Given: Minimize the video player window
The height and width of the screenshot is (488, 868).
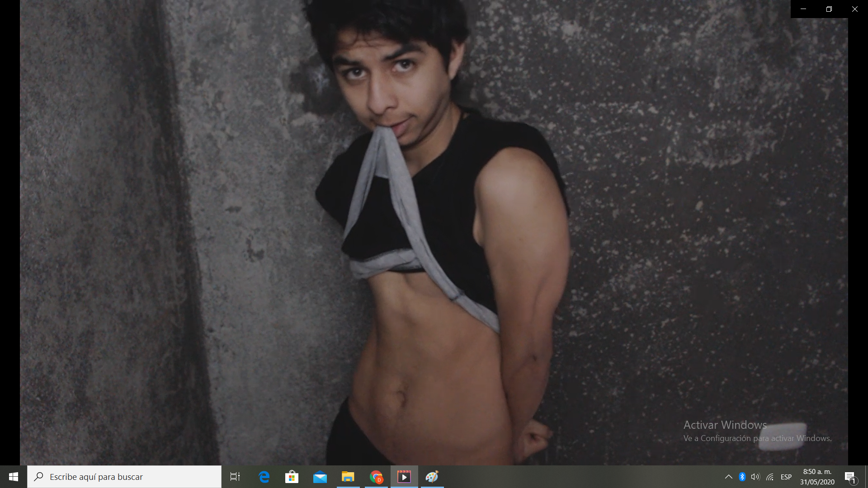Looking at the screenshot, I should [x=803, y=9].
